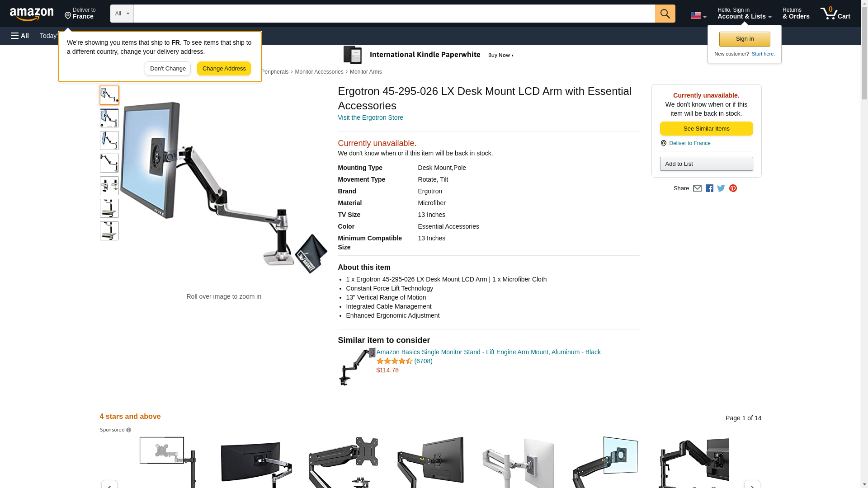This screenshot has height=488, width=868.
Task: Share on Facebook icon
Action: [x=709, y=188]
